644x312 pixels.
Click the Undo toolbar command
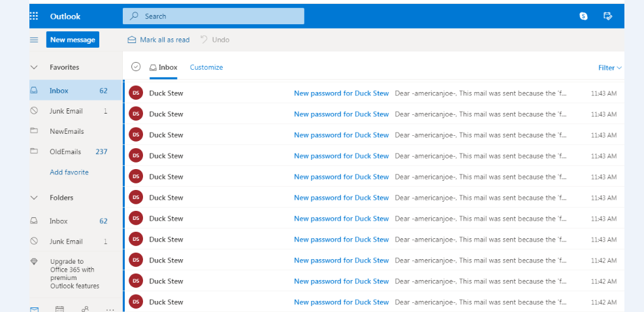tap(216, 40)
